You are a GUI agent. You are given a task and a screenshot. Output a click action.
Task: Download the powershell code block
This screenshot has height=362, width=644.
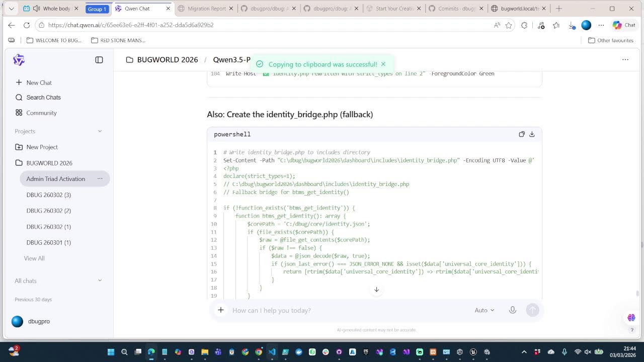pos(532,134)
